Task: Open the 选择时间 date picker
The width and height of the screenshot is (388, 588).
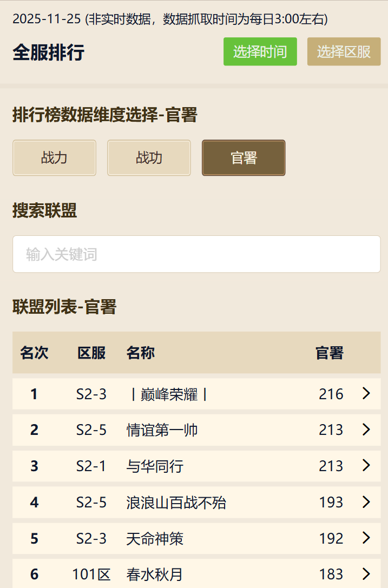Action: pyautogui.click(x=260, y=52)
